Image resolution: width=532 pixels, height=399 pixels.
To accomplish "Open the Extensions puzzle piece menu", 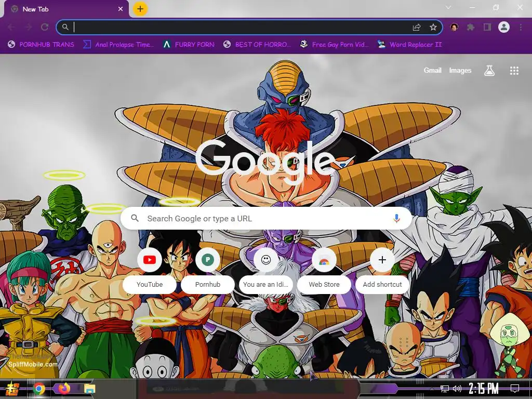I will (471, 27).
